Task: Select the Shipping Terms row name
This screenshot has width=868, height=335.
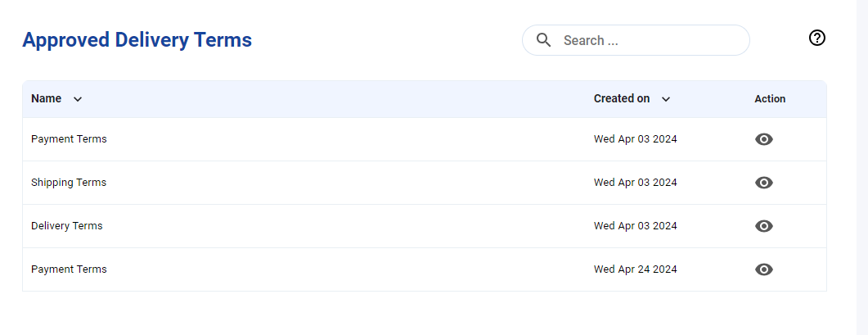Action: click(69, 183)
